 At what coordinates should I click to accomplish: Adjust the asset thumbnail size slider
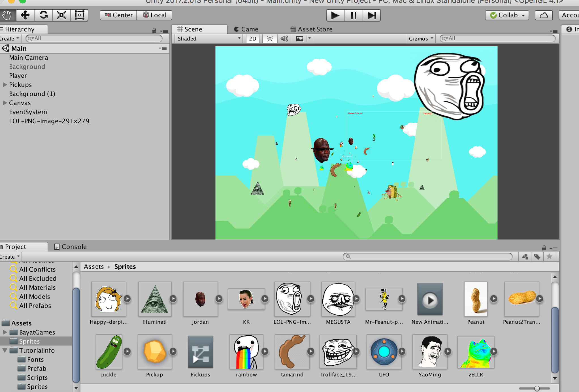(537, 388)
